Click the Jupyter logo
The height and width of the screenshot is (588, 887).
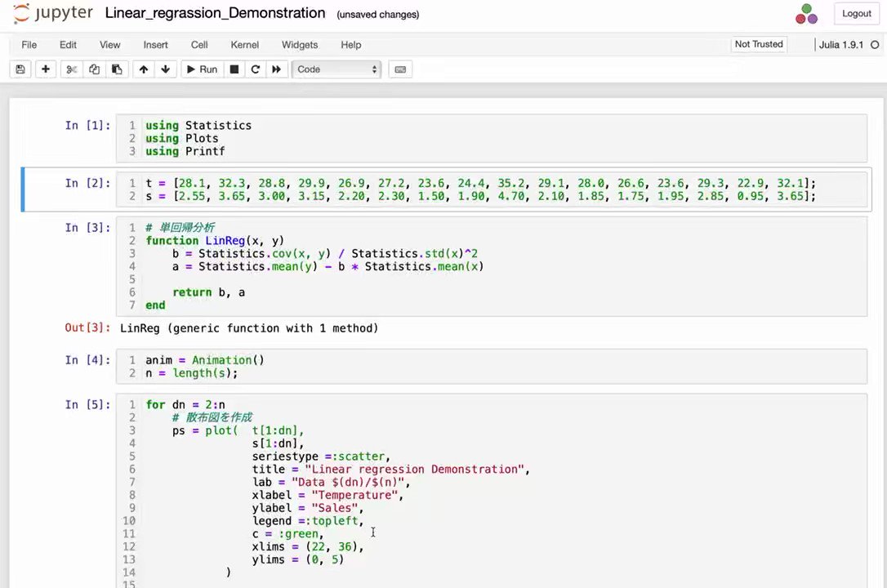point(52,13)
